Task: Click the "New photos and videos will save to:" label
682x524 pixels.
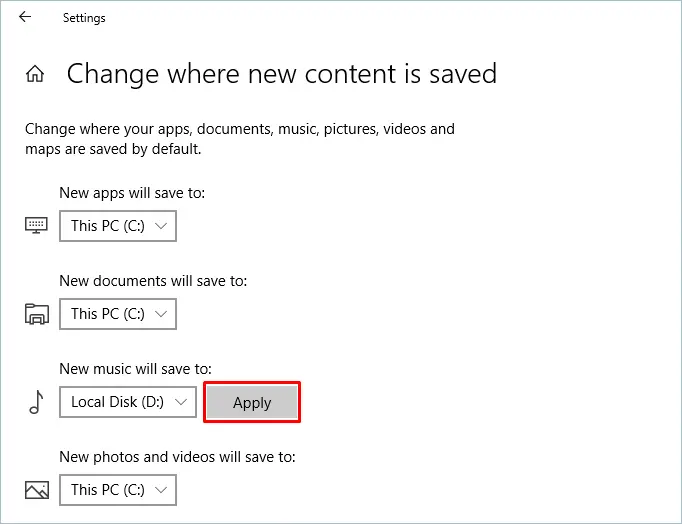Action: point(177,457)
